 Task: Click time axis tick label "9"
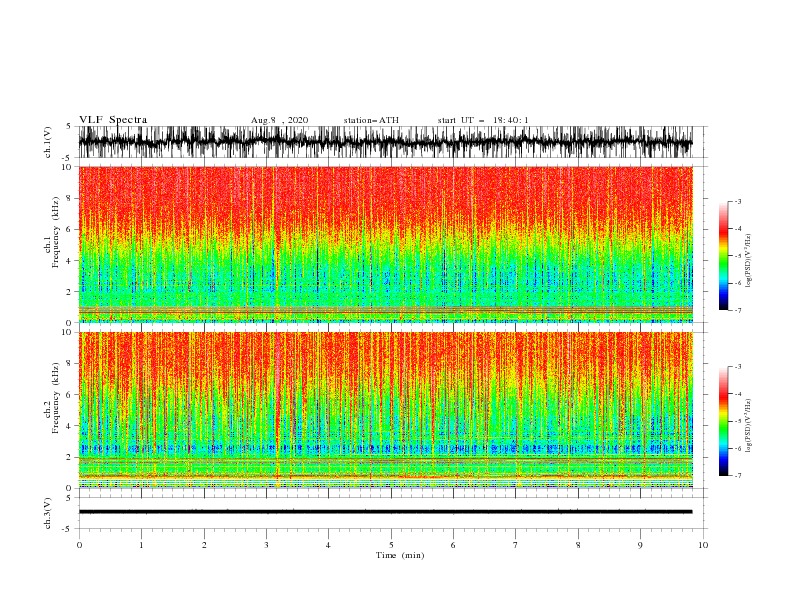[640, 545]
